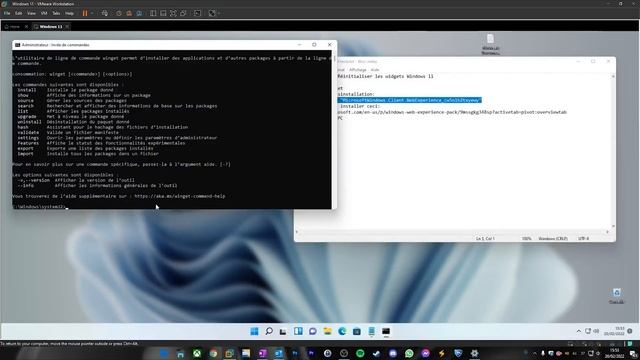Open the VMware Help menu
The width and height of the screenshot is (640, 360).
pyautogui.click(x=69, y=13)
